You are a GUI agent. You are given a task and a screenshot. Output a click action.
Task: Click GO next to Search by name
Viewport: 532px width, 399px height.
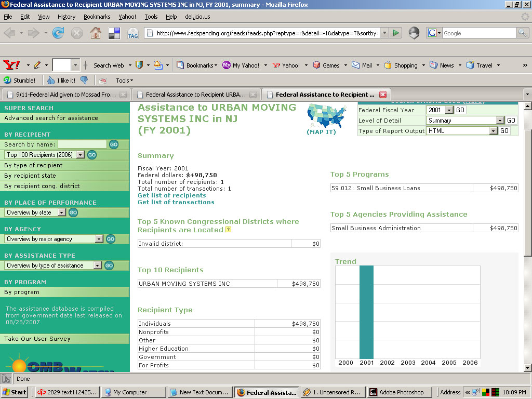(114, 144)
